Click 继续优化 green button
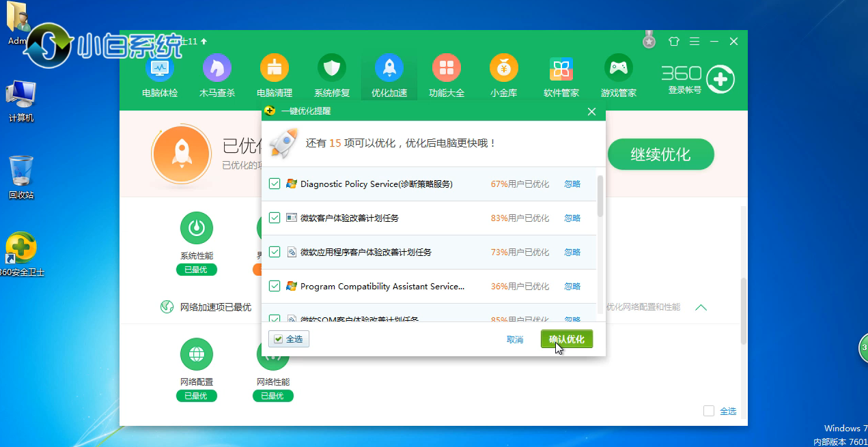The height and width of the screenshot is (447, 868). tap(660, 155)
